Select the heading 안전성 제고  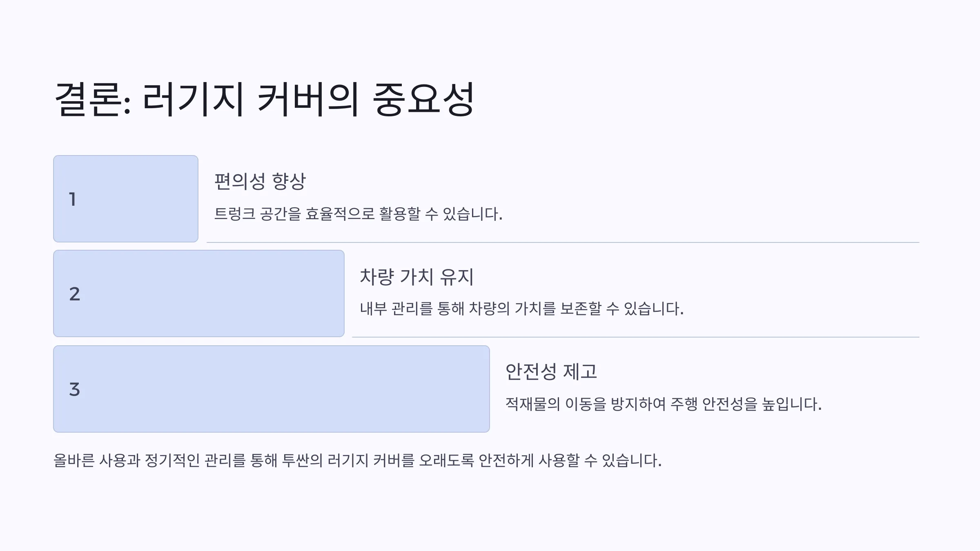point(551,371)
